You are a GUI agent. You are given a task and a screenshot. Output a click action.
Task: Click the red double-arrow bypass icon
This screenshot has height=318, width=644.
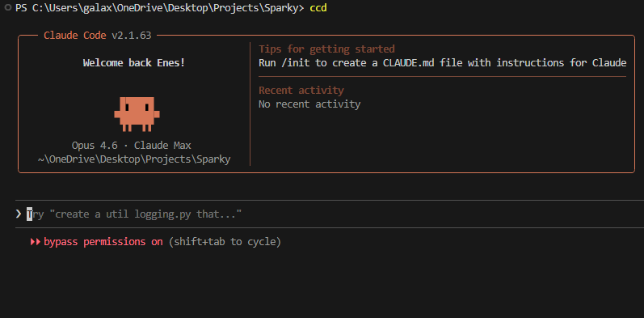point(36,242)
